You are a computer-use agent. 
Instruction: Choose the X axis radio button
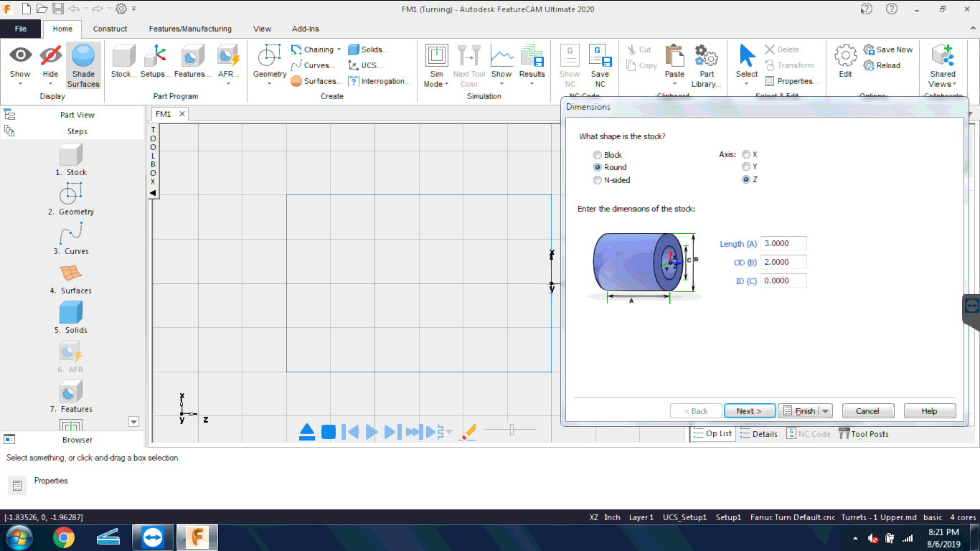coord(746,154)
